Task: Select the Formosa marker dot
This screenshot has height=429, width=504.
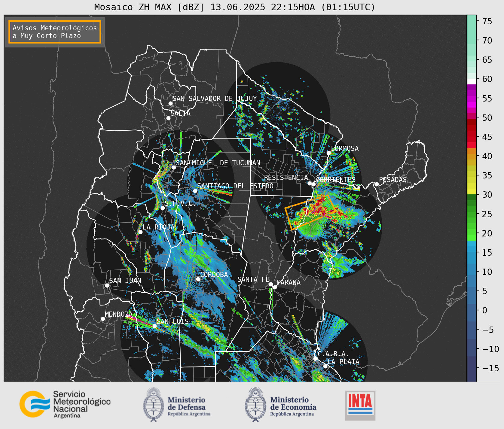Action: (x=329, y=153)
